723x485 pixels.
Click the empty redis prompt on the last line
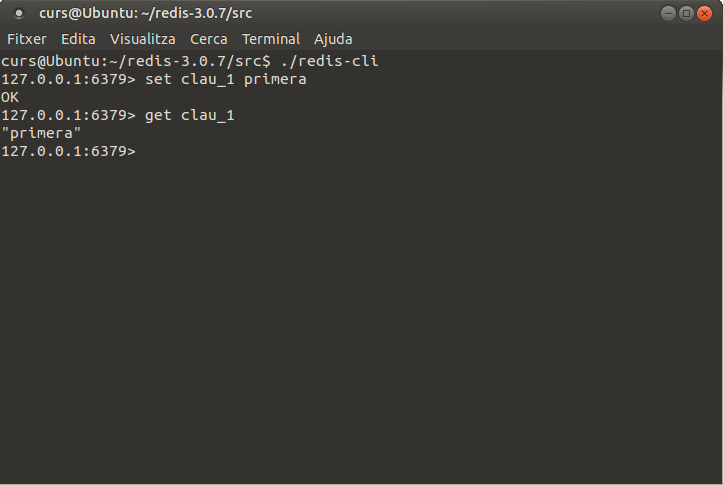(68, 152)
